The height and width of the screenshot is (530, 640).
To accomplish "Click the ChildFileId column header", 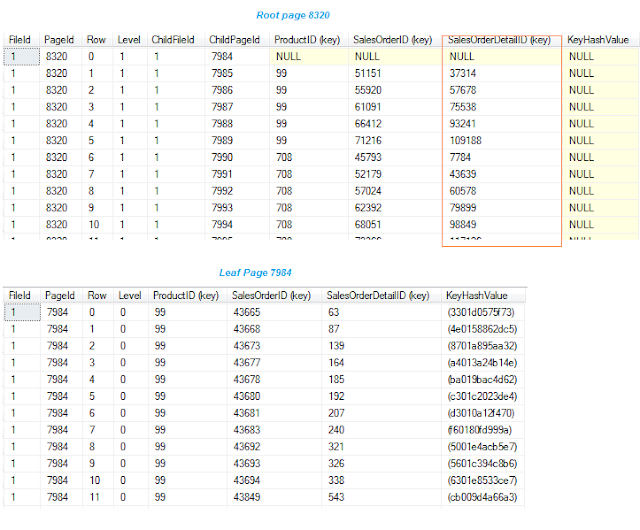I will (x=176, y=40).
